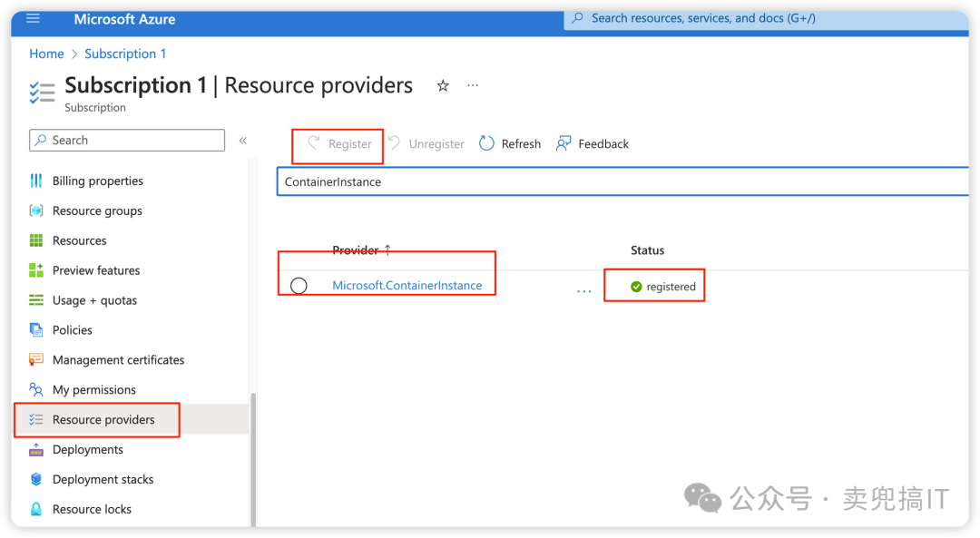The width and height of the screenshot is (980, 538).
Task: Click the Subscription 1 checklist icon
Action: click(x=42, y=92)
